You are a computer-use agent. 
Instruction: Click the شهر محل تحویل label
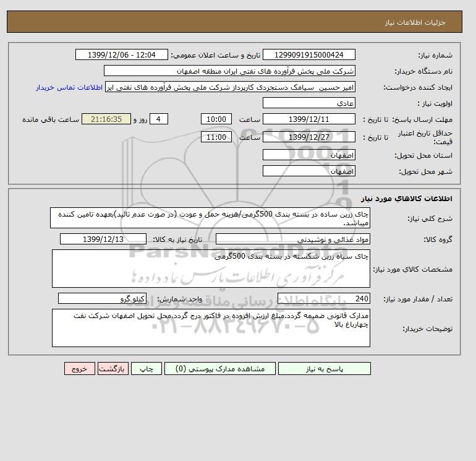click(425, 171)
